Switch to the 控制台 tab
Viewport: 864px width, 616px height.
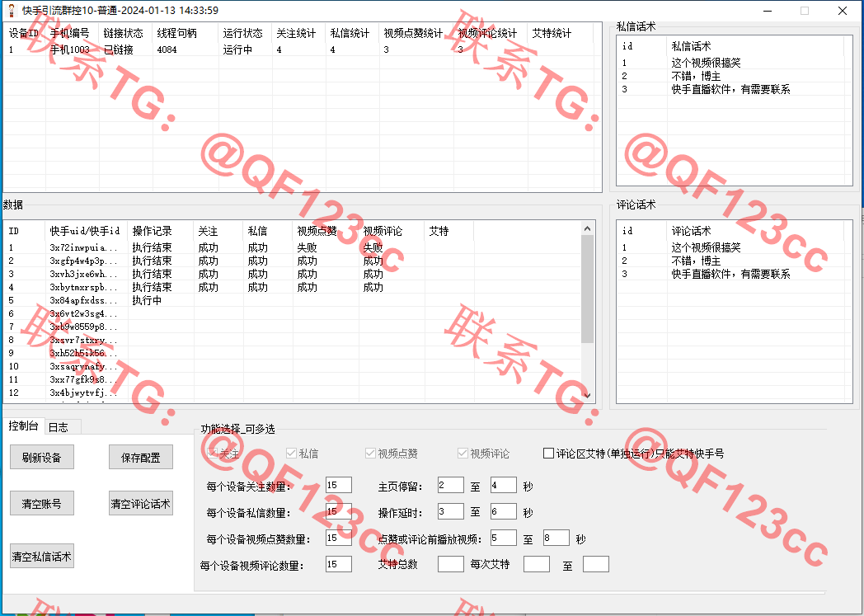24,426
